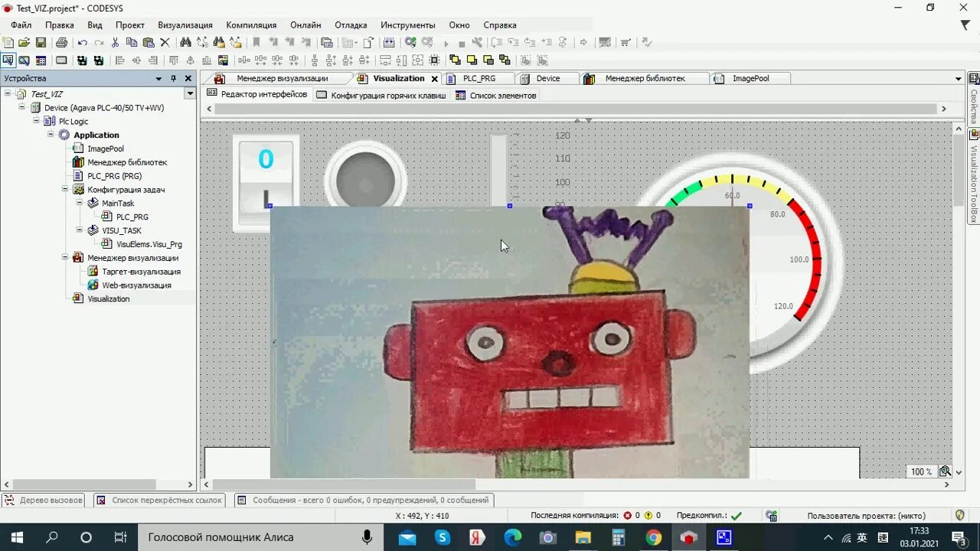Delete selection with the X icon
980x551 pixels.
coord(165,43)
